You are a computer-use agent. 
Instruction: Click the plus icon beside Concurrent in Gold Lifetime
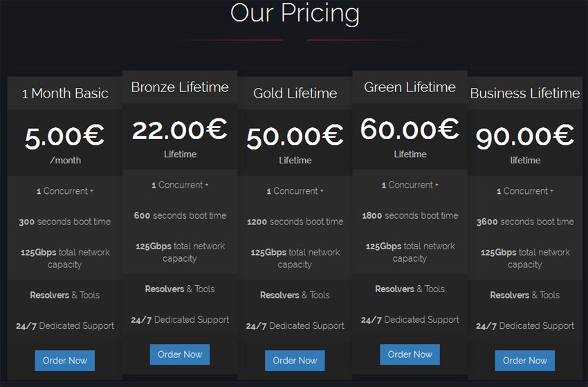pos(321,191)
